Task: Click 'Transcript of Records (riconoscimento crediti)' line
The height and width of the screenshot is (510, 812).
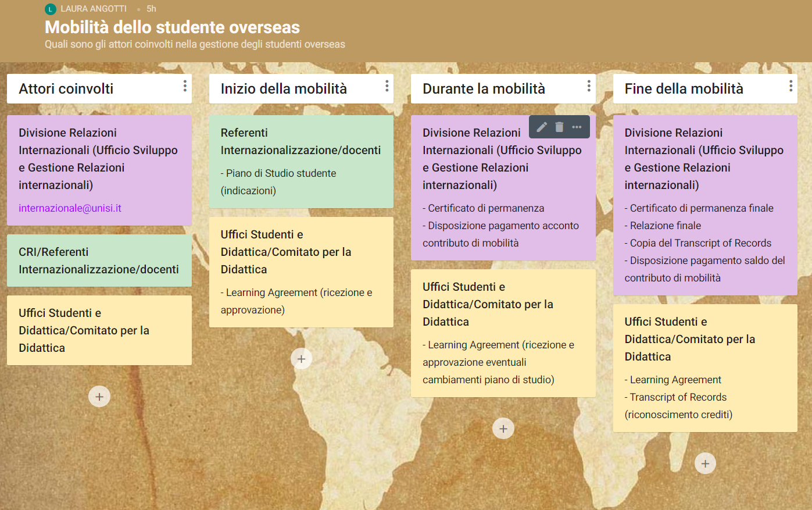Action: [679, 406]
